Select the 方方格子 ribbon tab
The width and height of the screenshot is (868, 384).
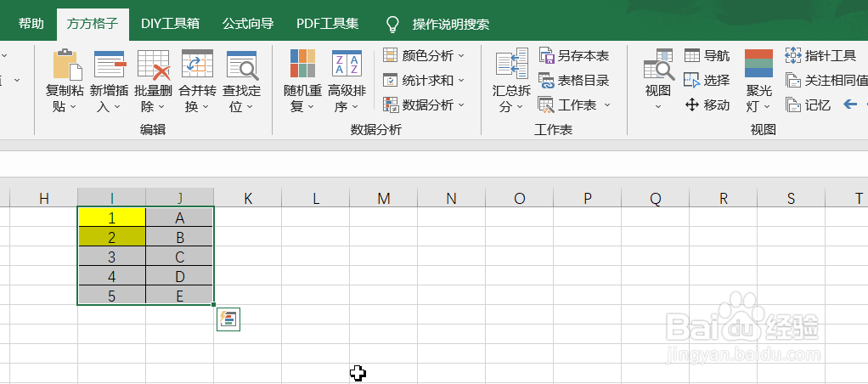[93, 24]
